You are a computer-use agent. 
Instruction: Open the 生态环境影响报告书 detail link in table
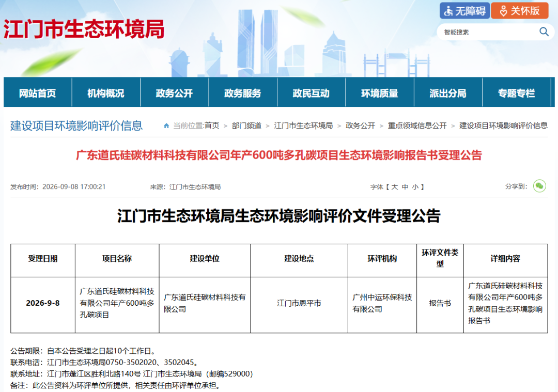click(x=505, y=303)
